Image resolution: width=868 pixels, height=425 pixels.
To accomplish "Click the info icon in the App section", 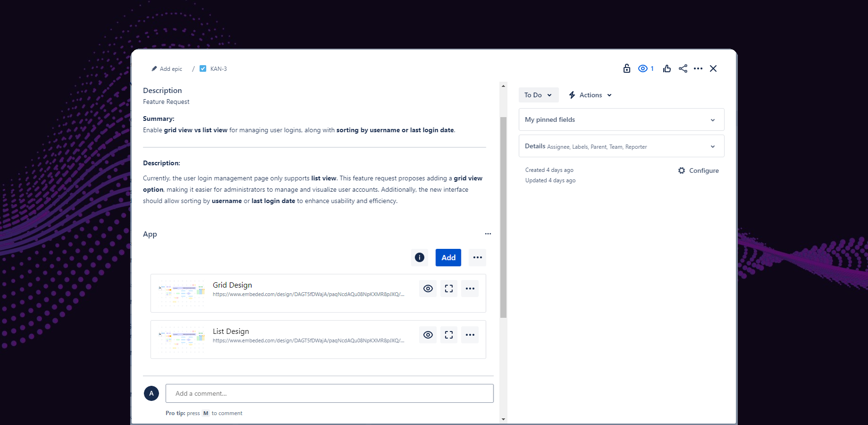I will pyautogui.click(x=419, y=257).
